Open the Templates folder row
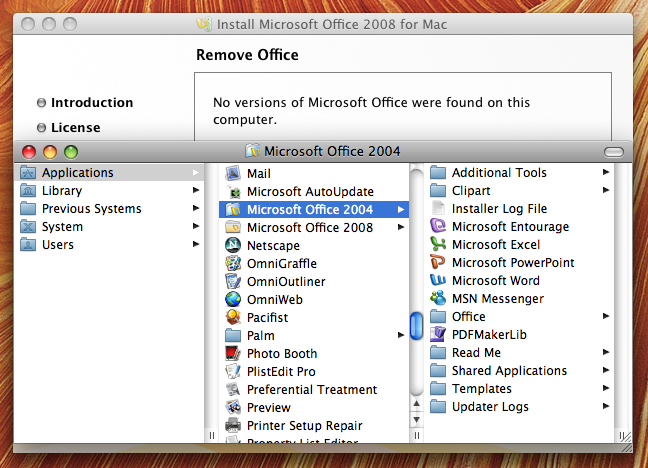648x468 pixels. [519, 389]
